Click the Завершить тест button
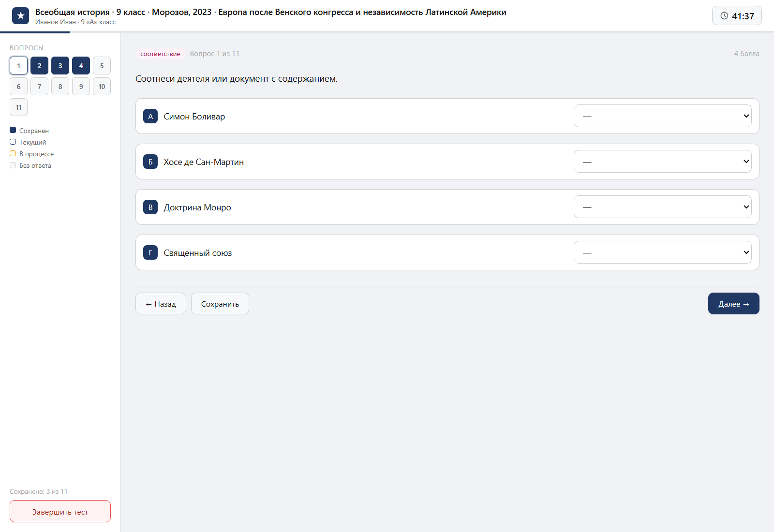The width and height of the screenshot is (774, 532). point(60,511)
